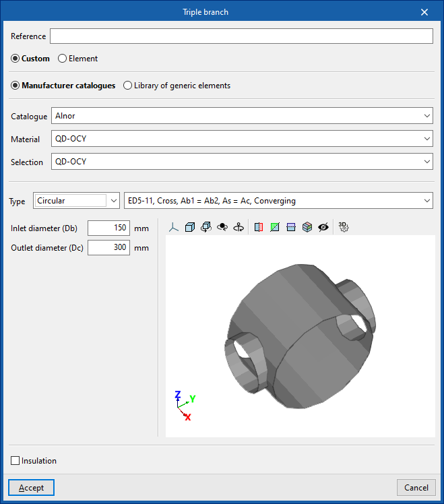Click the Inlet diameter (Db) field
This screenshot has width=444, height=504.
point(108,228)
